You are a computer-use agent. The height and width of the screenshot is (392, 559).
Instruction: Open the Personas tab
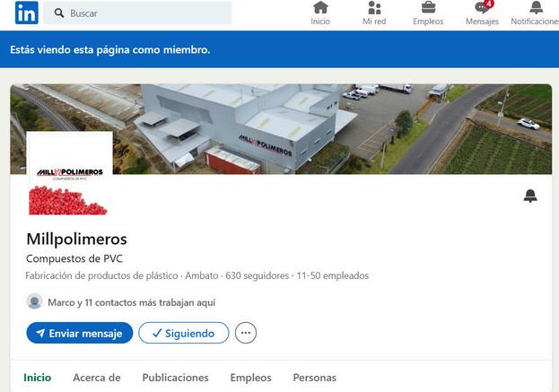314,378
